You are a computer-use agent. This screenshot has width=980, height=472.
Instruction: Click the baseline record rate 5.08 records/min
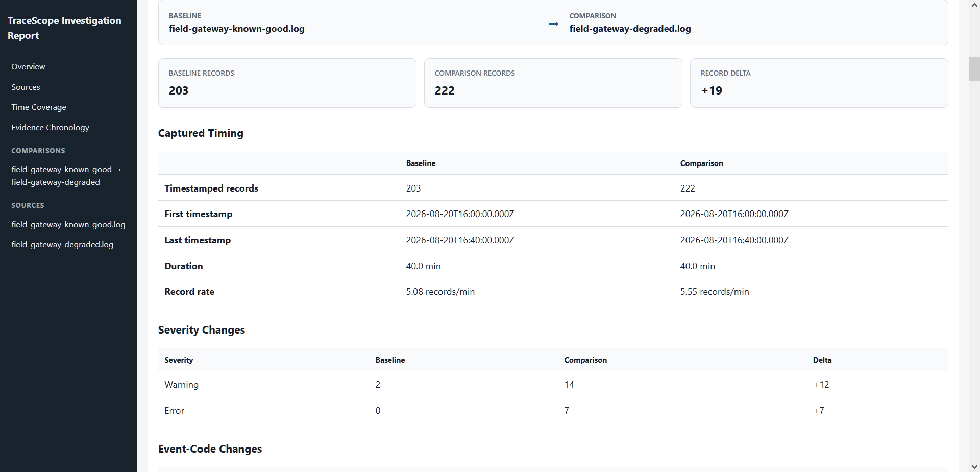pos(440,292)
